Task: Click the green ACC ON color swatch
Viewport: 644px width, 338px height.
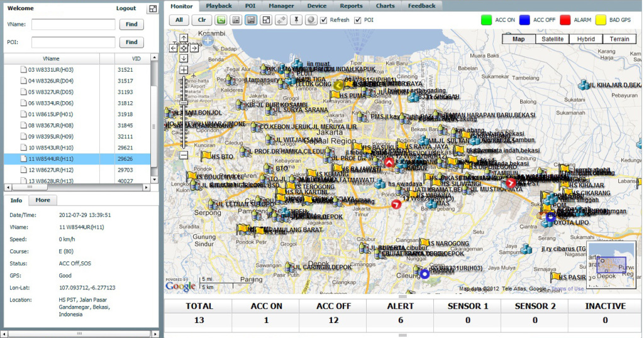Action: pyautogui.click(x=486, y=20)
